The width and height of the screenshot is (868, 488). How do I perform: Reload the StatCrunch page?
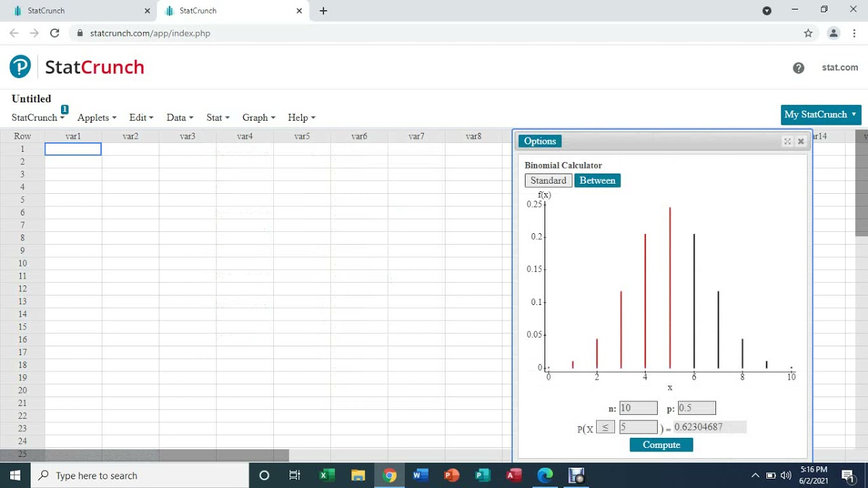point(55,33)
